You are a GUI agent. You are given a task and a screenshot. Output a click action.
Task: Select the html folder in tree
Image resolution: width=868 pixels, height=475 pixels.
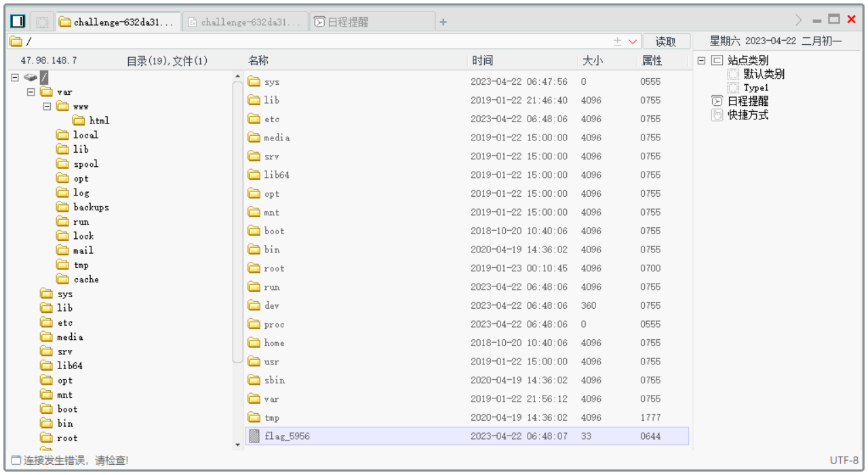point(98,120)
